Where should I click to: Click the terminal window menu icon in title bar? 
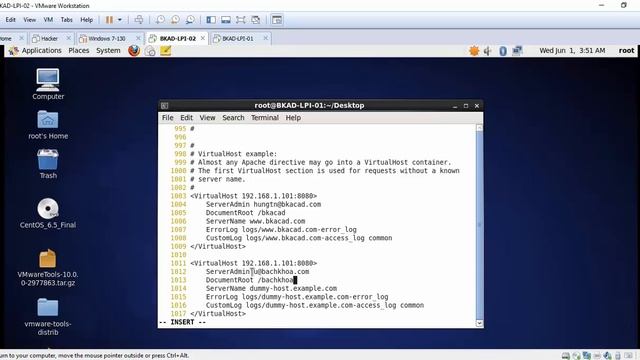pos(164,106)
